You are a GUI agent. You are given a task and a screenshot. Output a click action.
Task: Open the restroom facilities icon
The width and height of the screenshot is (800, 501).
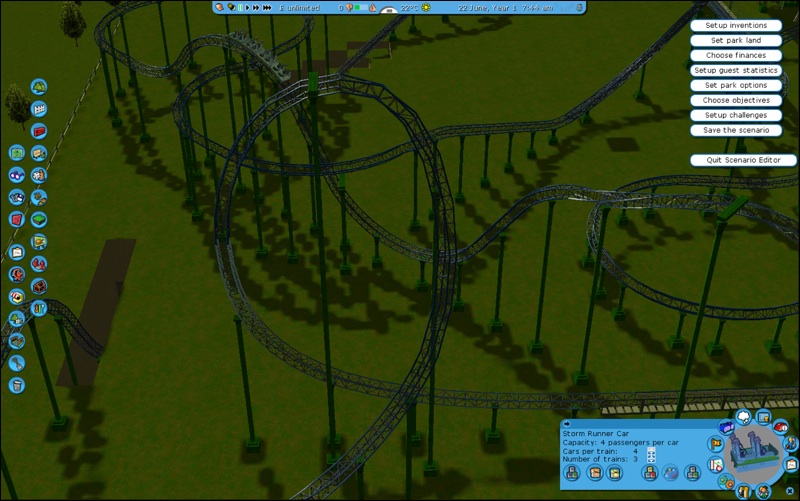(39, 308)
